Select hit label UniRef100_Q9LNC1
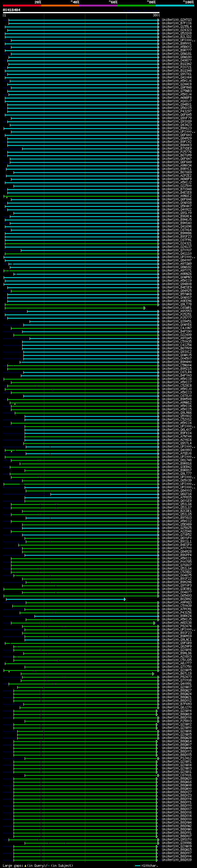Screen dimensions: 197x868 pos(177,640)
